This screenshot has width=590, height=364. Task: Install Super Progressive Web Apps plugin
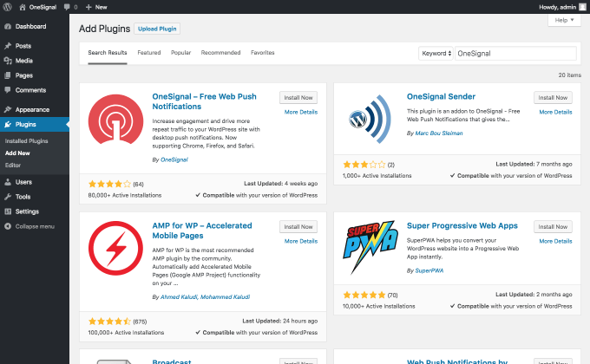click(553, 227)
